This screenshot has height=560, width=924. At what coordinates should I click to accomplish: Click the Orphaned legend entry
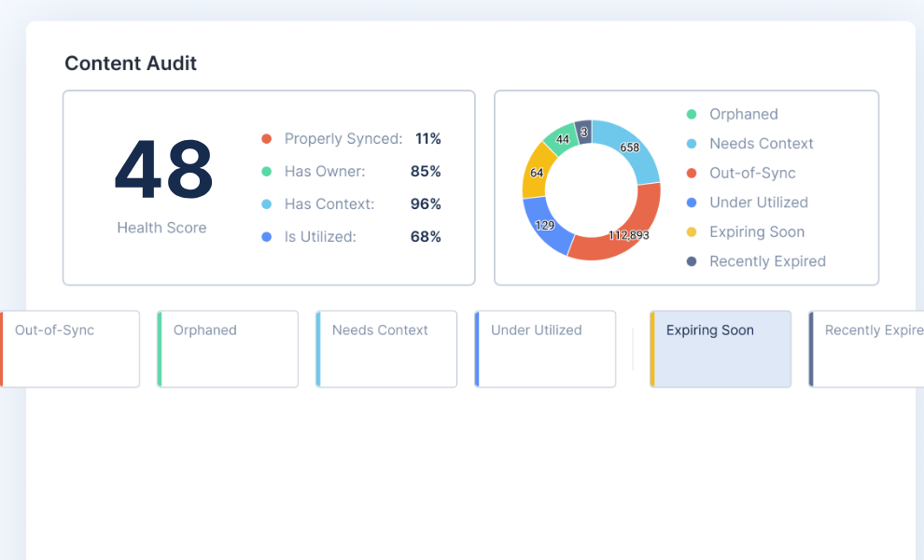click(744, 115)
